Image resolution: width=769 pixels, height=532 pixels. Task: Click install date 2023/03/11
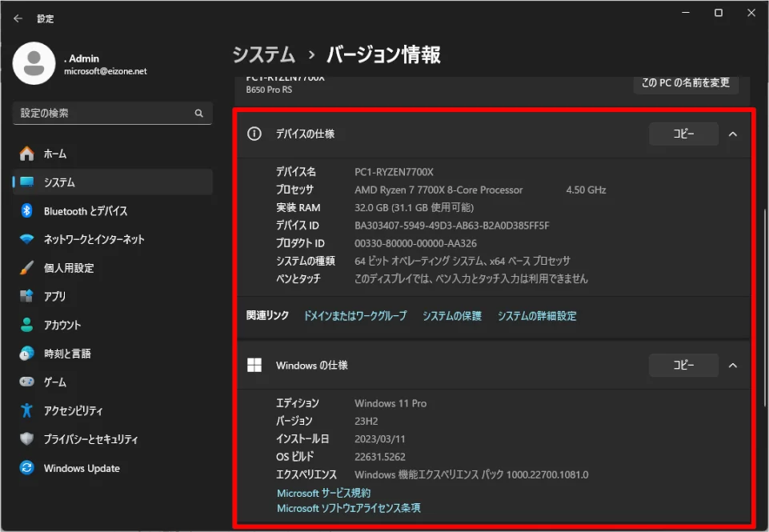coord(380,439)
